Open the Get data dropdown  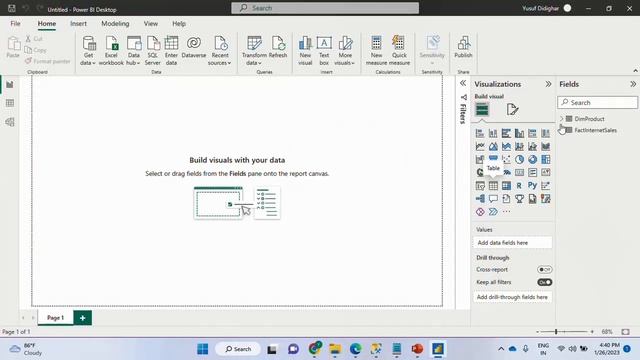click(x=88, y=59)
